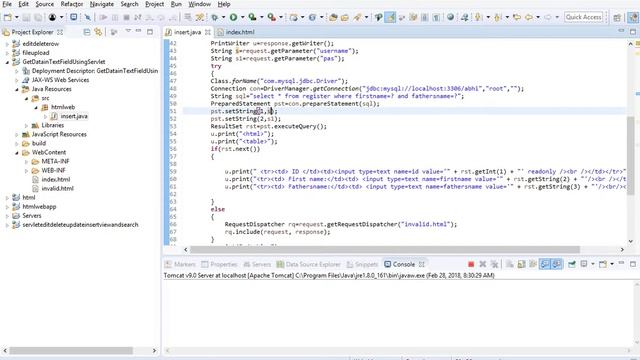Image resolution: width=640 pixels, height=360 pixels.
Task: Collapse All in Project Explorer
Action: point(87,32)
